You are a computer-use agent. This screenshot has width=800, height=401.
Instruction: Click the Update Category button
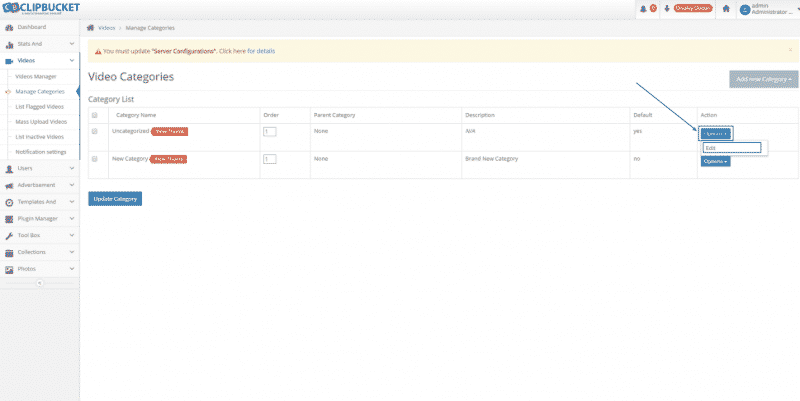click(x=115, y=198)
